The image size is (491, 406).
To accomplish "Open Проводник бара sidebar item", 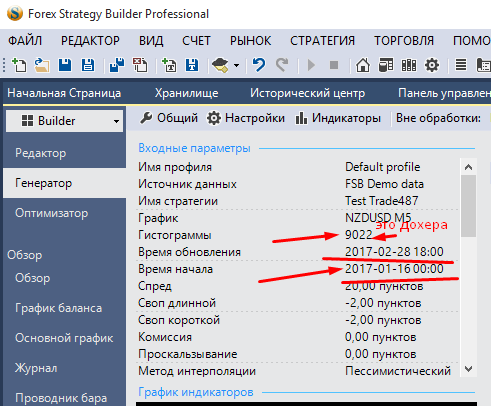I will coord(61,398).
